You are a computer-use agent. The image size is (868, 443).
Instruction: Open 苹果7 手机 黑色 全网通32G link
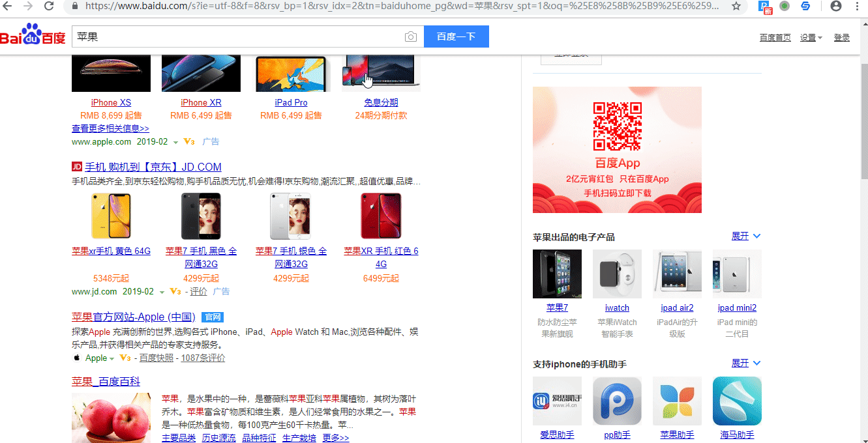201,257
